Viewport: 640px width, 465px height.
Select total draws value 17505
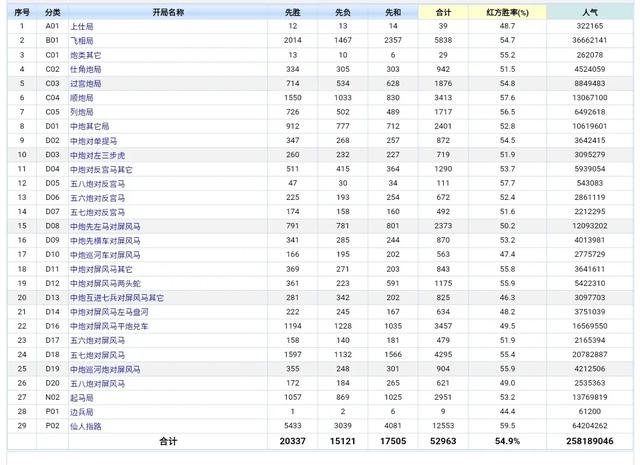393,441
